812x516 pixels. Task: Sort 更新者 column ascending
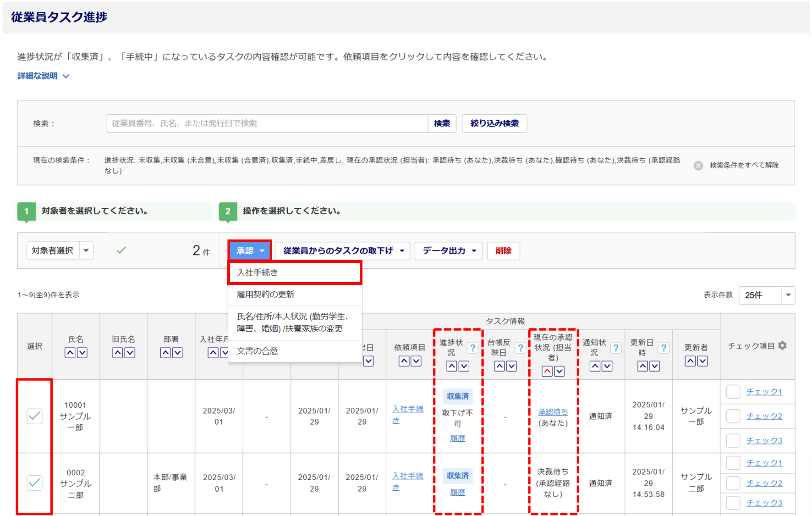(690, 361)
